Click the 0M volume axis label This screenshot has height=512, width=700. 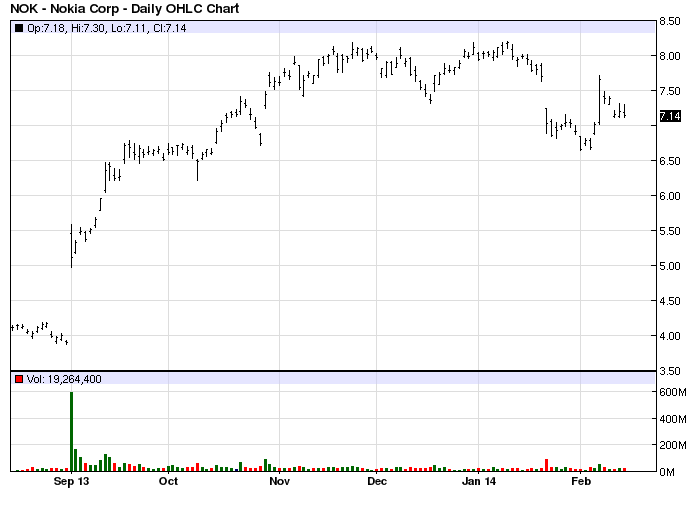667,472
